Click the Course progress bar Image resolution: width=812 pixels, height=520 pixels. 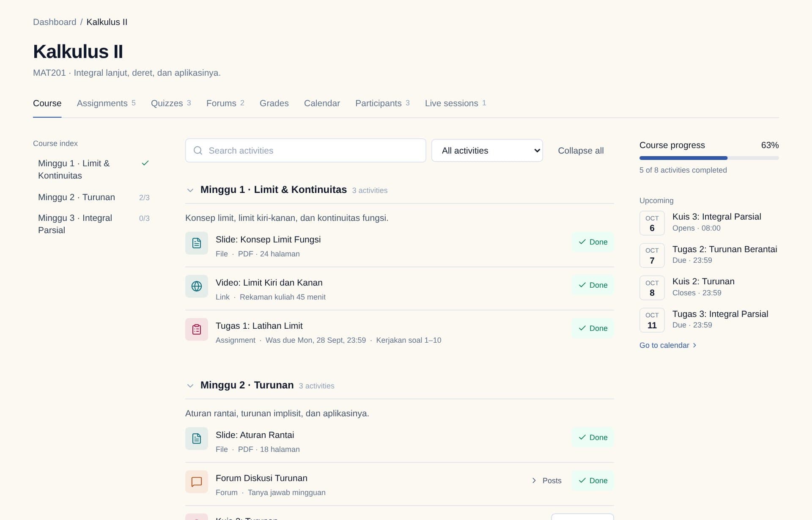point(709,158)
